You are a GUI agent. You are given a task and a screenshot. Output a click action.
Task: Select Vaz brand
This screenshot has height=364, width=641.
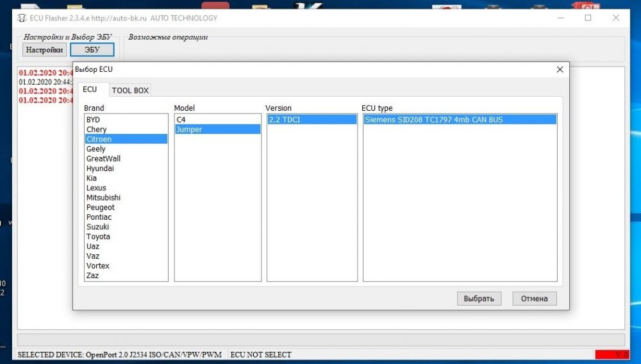tap(126, 256)
